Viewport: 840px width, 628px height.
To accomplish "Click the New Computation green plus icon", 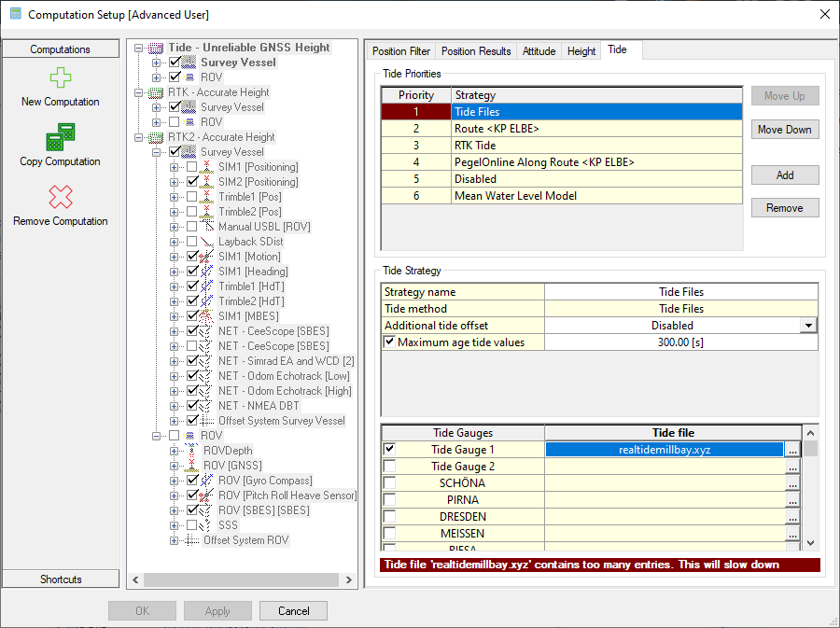I will (x=61, y=78).
